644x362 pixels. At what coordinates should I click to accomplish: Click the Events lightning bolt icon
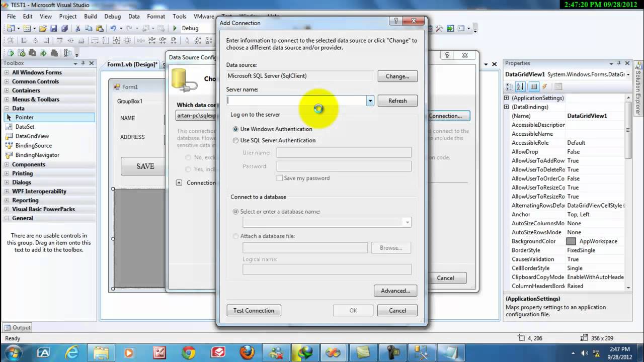coord(544,86)
